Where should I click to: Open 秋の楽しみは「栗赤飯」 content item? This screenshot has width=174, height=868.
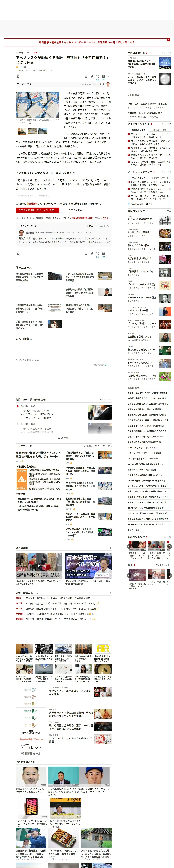point(139,232)
